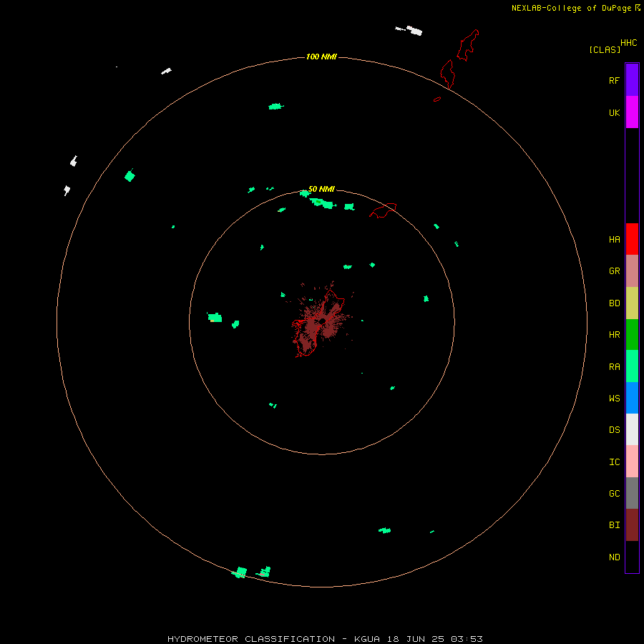
Task: Click the radar site center dot
Action: pos(323,321)
